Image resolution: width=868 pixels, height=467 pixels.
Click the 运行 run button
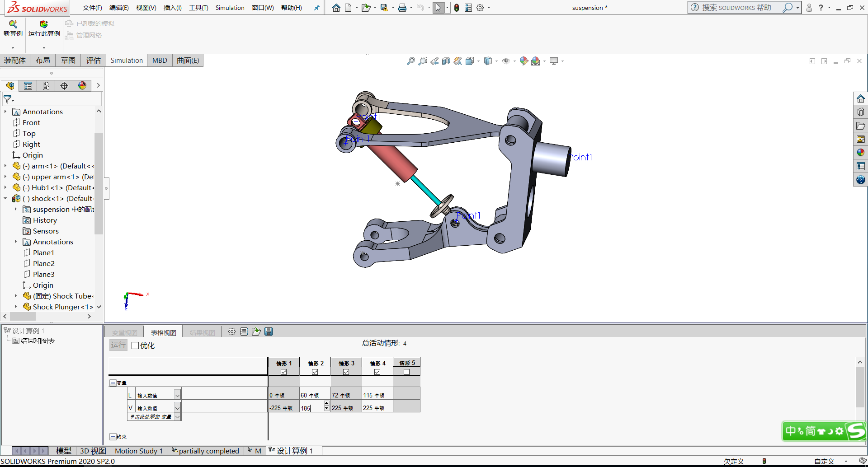coord(118,346)
